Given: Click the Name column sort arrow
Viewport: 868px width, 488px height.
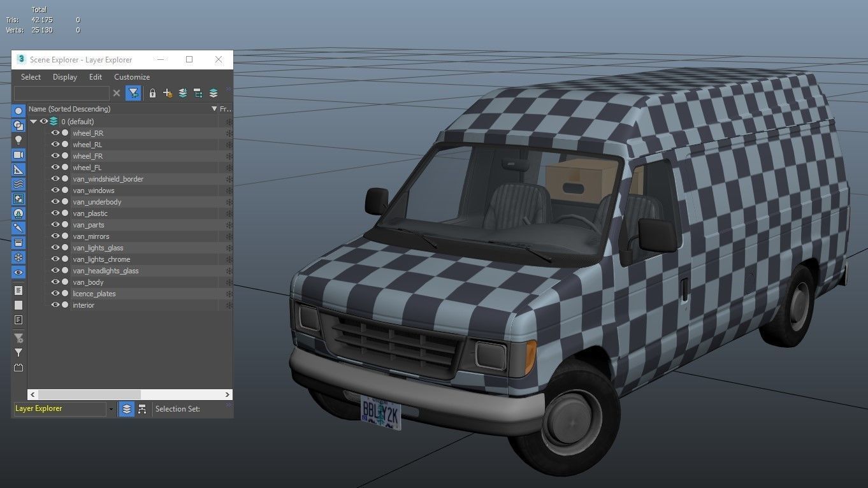Looking at the screenshot, I should [214, 109].
